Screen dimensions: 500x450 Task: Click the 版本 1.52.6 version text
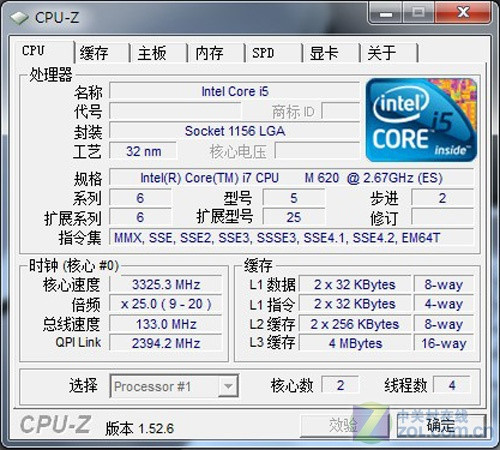(x=139, y=429)
